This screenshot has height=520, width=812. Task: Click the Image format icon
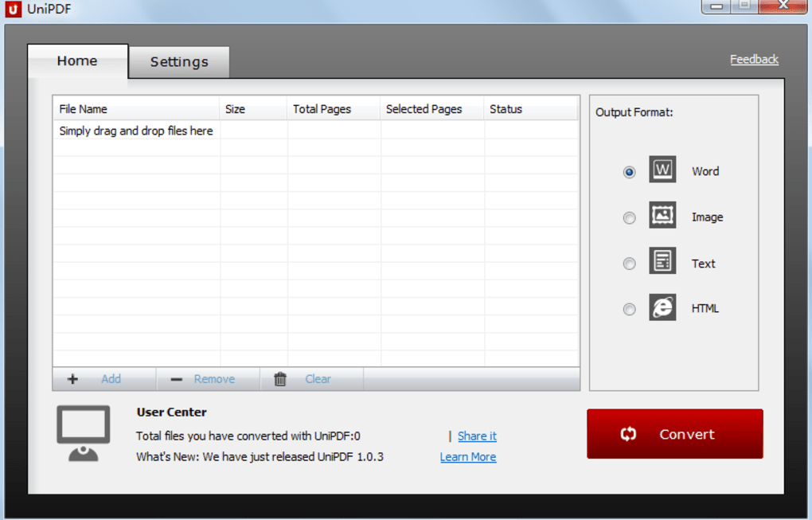(x=662, y=215)
